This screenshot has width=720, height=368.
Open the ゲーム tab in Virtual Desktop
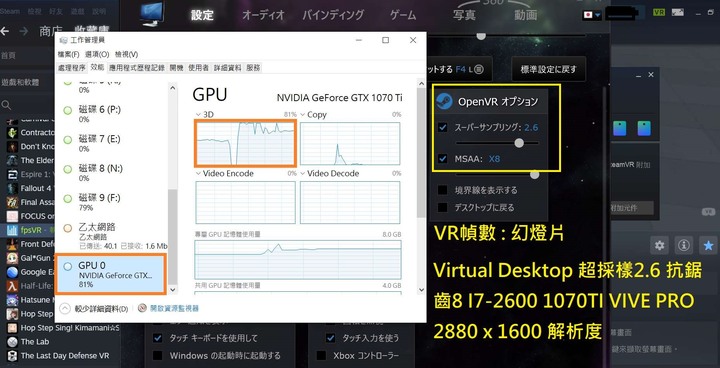click(x=403, y=15)
